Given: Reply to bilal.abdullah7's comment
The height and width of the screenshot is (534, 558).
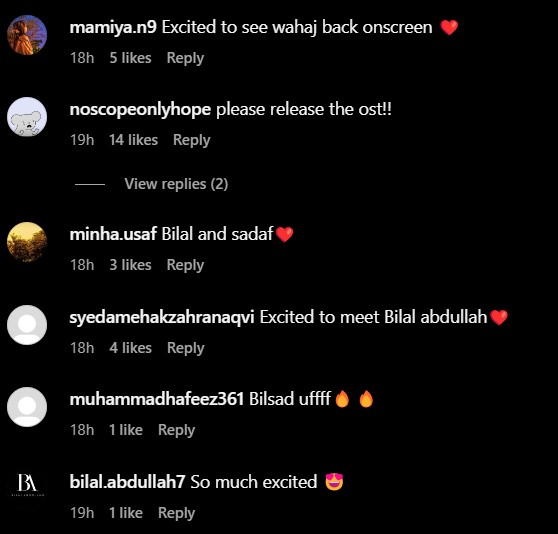Looking at the screenshot, I should pyautogui.click(x=177, y=513).
